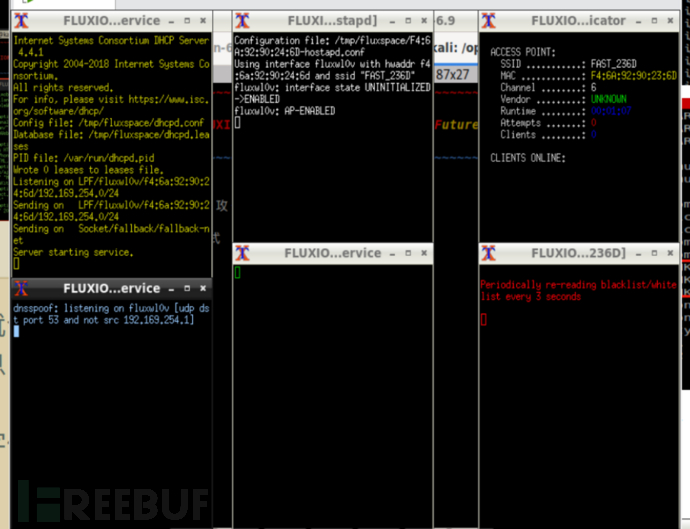Viewport: 690px width, 529px height.
Task: Click the red cursor in the FLUXIO...236D] window
Action: tap(484, 320)
